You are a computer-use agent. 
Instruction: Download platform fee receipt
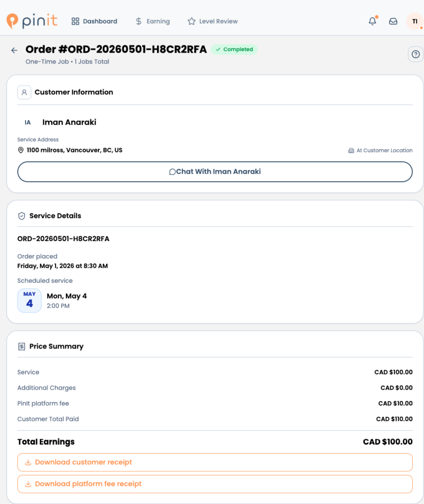(x=215, y=484)
